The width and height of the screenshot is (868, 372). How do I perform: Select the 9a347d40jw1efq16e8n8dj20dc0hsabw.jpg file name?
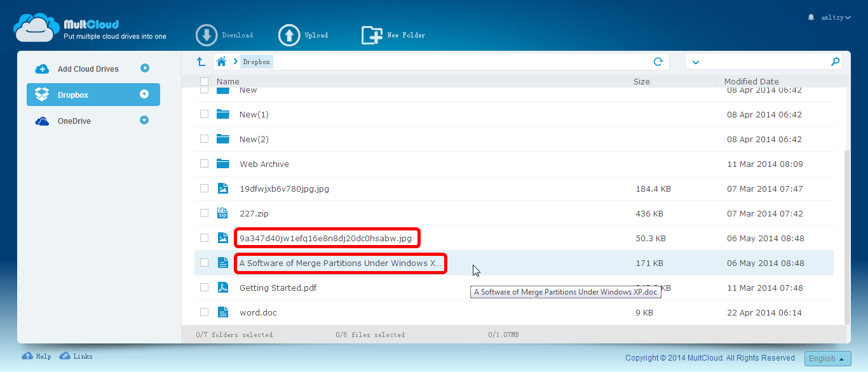click(x=325, y=238)
